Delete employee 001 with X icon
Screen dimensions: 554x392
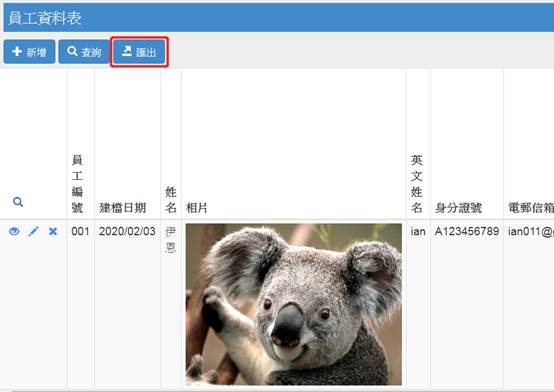coord(53,232)
